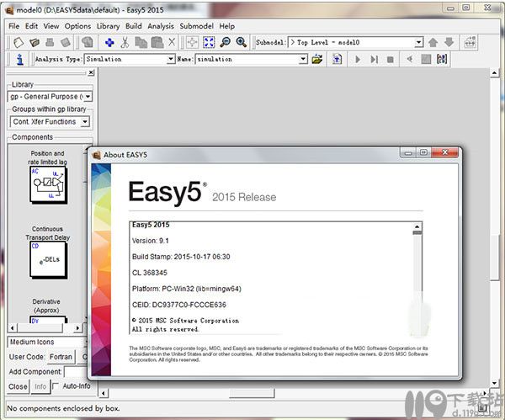Viewport: 505px width, 420px height.
Task: Click the Add Component input field
Action: pos(76,372)
